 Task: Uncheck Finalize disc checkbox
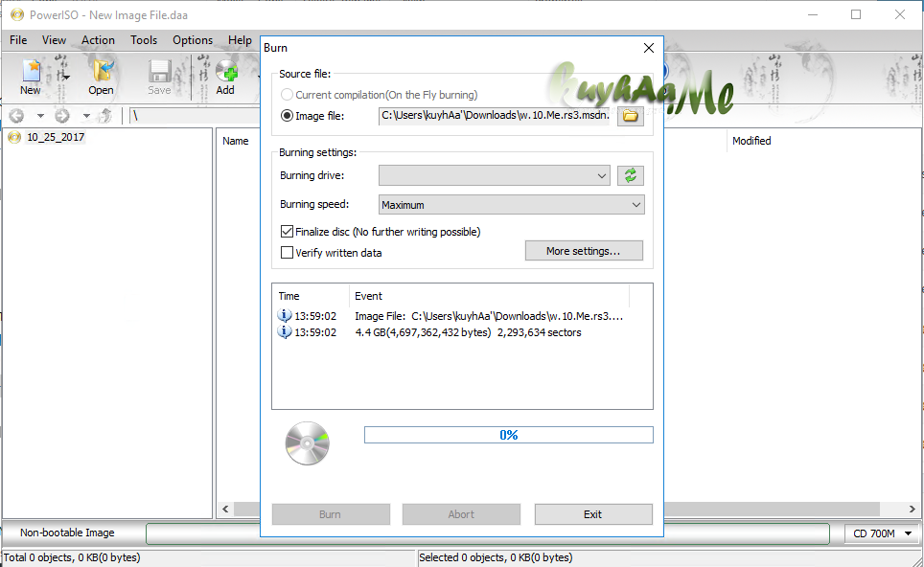pos(287,232)
